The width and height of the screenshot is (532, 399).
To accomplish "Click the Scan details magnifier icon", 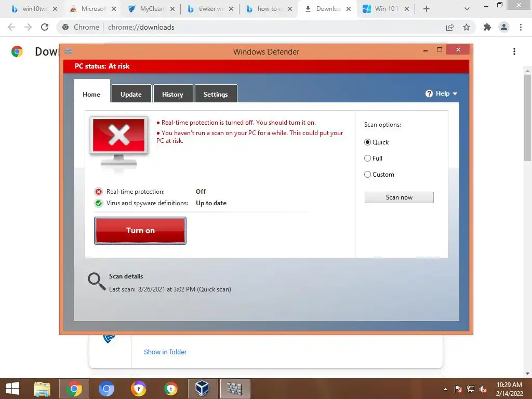I will pyautogui.click(x=96, y=282).
